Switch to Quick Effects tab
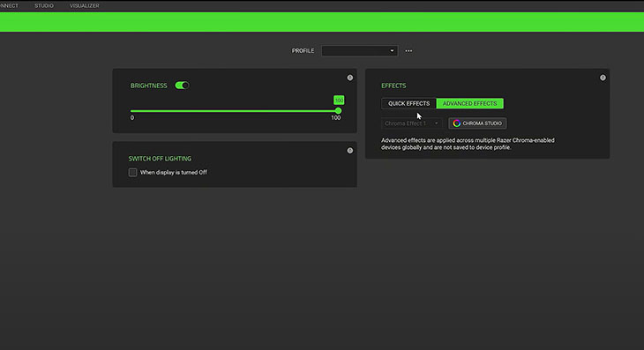Image resolution: width=644 pixels, height=350 pixels. (x=408, y=103)
